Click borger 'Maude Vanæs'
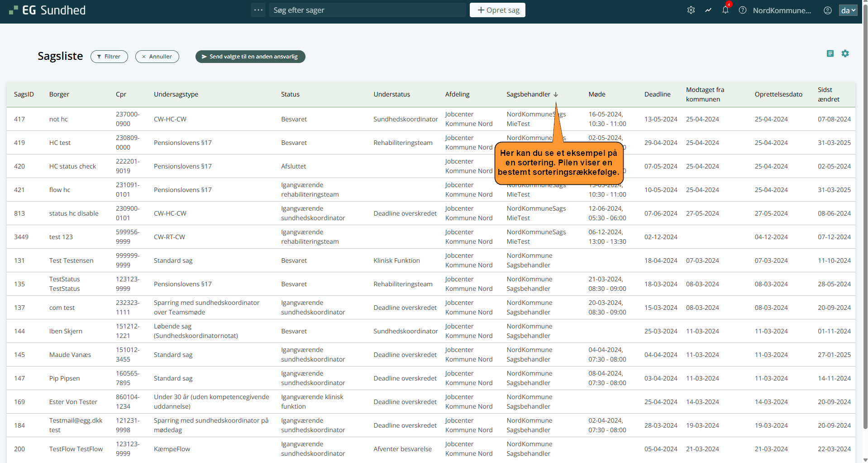This screenshot has width=868, height=463. [x=70, y=355]
